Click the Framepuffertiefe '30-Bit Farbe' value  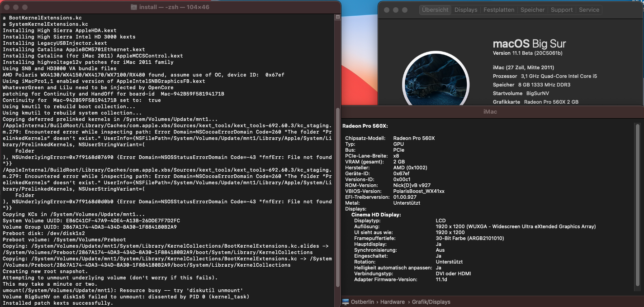coord(470,238)
